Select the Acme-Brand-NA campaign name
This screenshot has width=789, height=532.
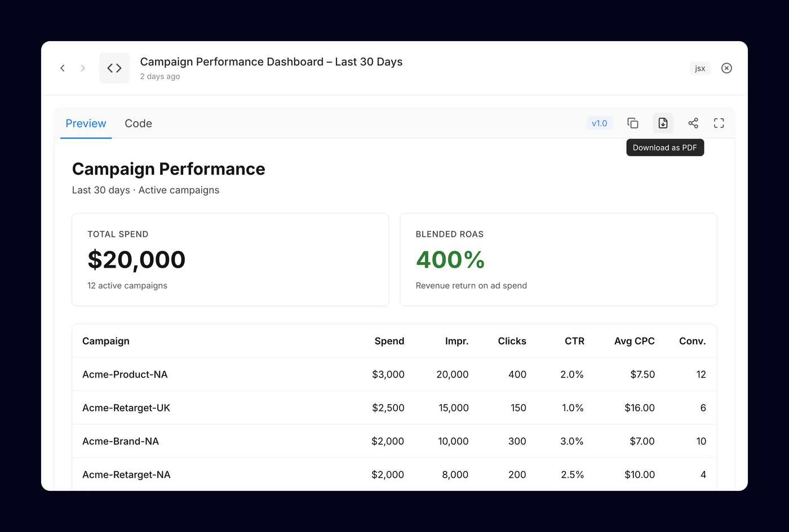(x=121, y=441)
